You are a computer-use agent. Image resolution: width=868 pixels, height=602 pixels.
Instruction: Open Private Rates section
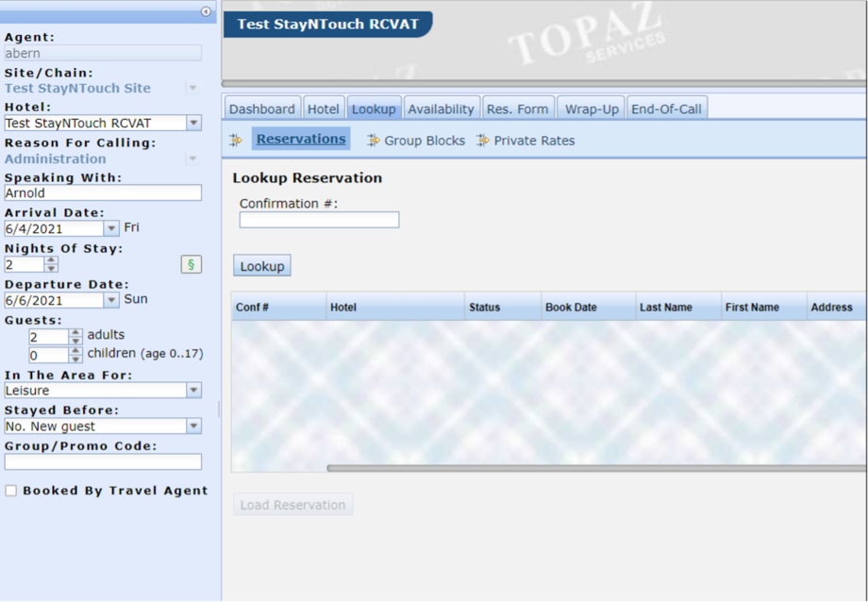[x=534, y=141]
